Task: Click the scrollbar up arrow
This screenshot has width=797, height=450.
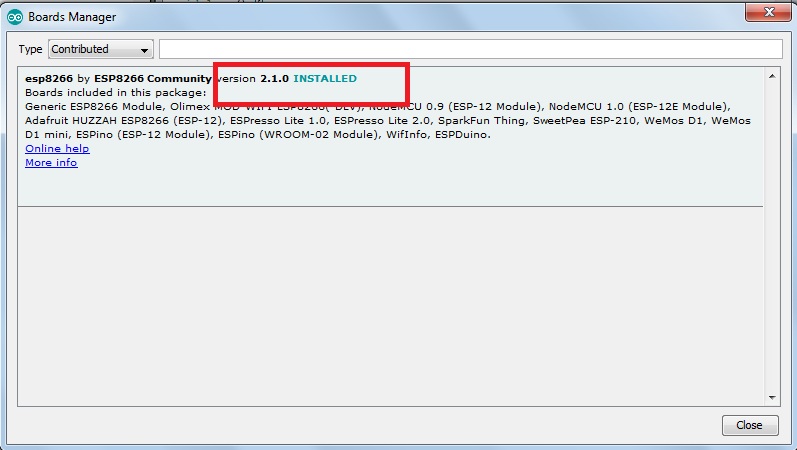Action: click(772, 76)
